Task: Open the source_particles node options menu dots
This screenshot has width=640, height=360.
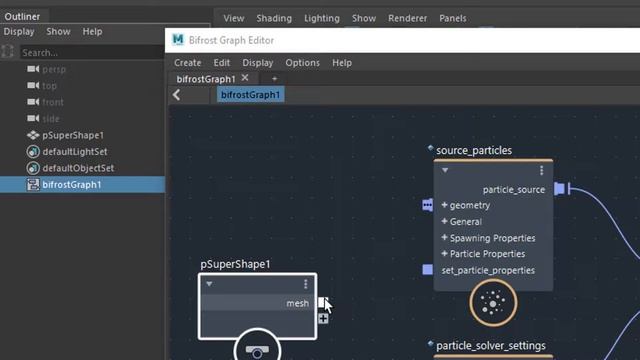Action: 542,170
